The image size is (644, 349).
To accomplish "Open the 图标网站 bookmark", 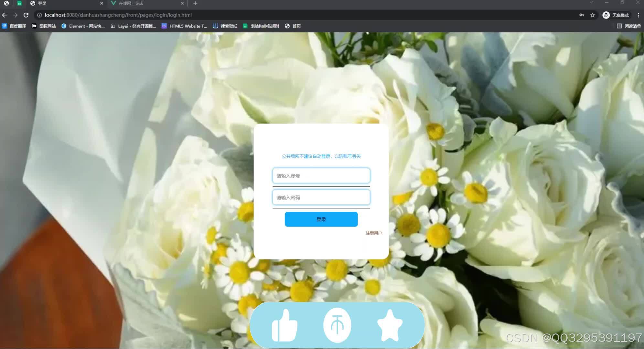I will tap(44, 26).
